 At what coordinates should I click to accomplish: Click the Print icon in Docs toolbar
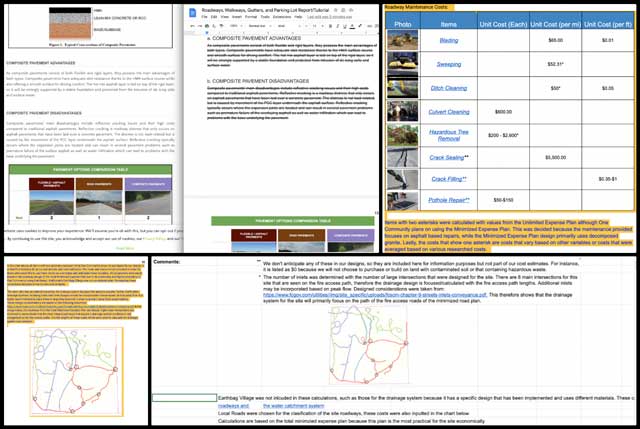[208, 27]
